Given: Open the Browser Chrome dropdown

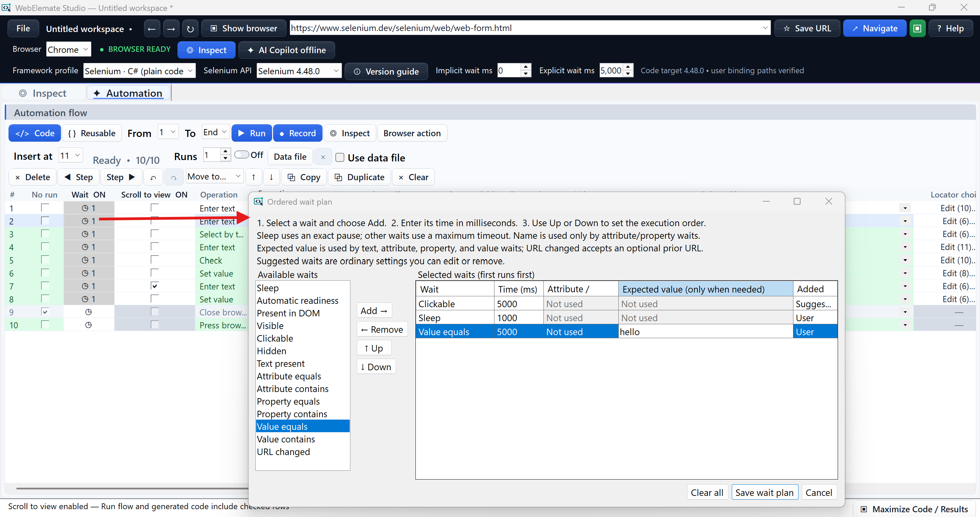Looking at the screenshot, I should [68, 49].
